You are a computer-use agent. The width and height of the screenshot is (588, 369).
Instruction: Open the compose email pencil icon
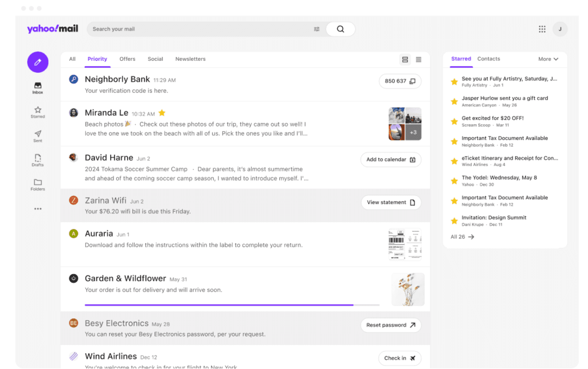[37, 62]
